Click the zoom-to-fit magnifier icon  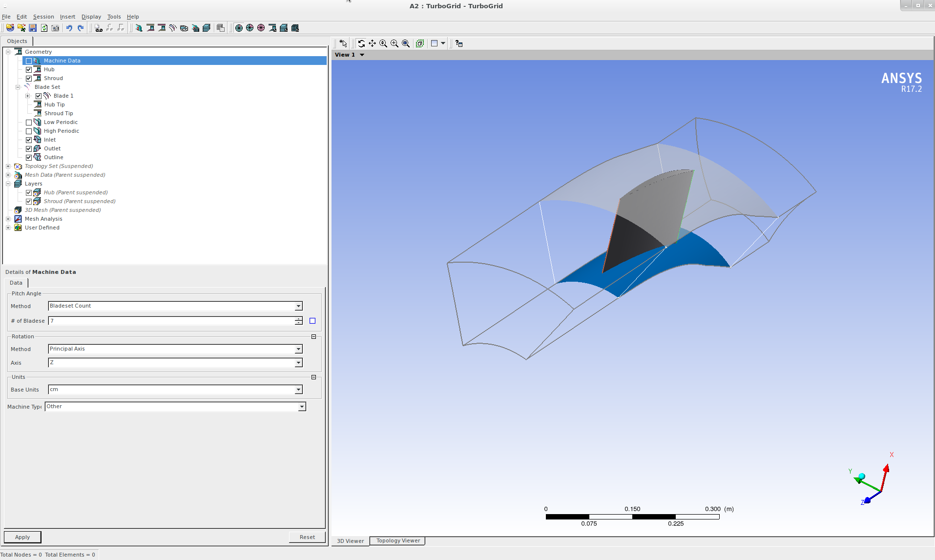[x=406, y=43]
